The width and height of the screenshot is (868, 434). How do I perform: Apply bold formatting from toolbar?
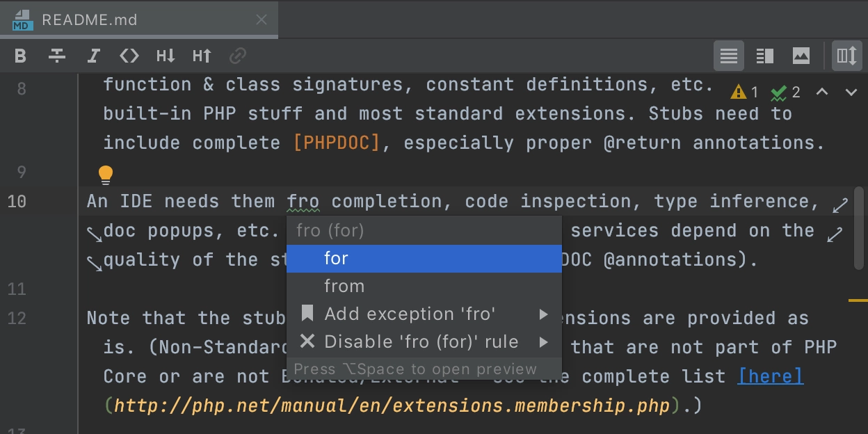[x=21, y=56]
